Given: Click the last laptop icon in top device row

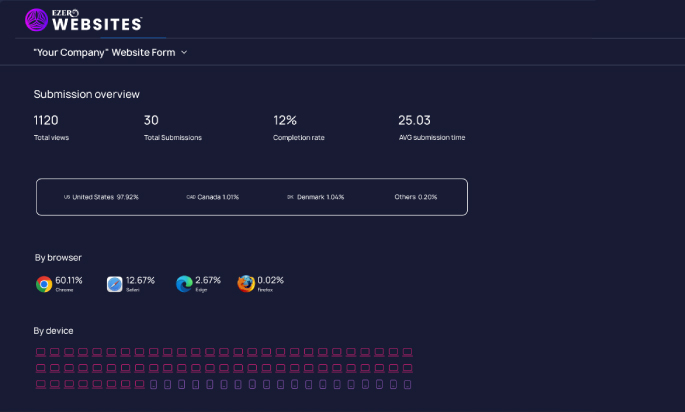Looking at the screenshot, I should [407, 352].
